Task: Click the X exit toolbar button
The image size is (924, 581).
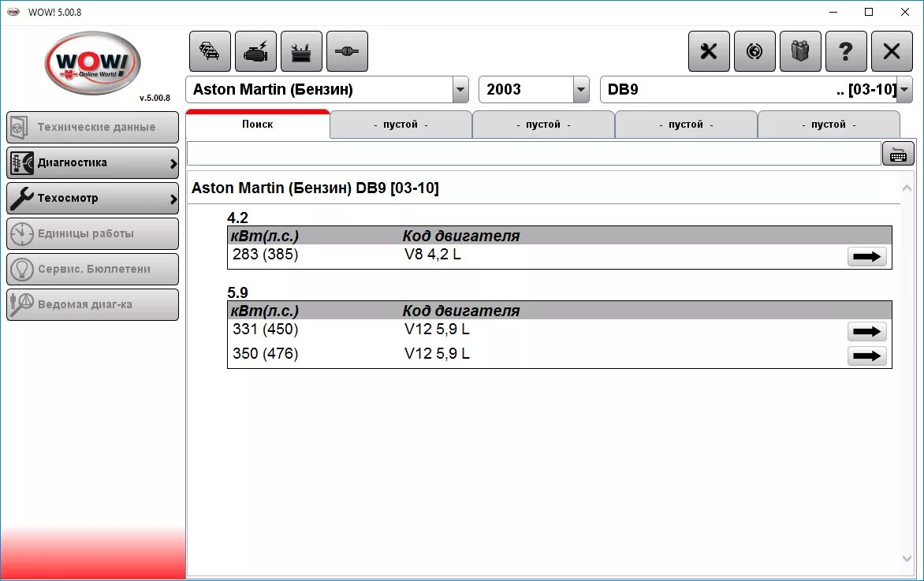Action: click(x=892, y=51)
